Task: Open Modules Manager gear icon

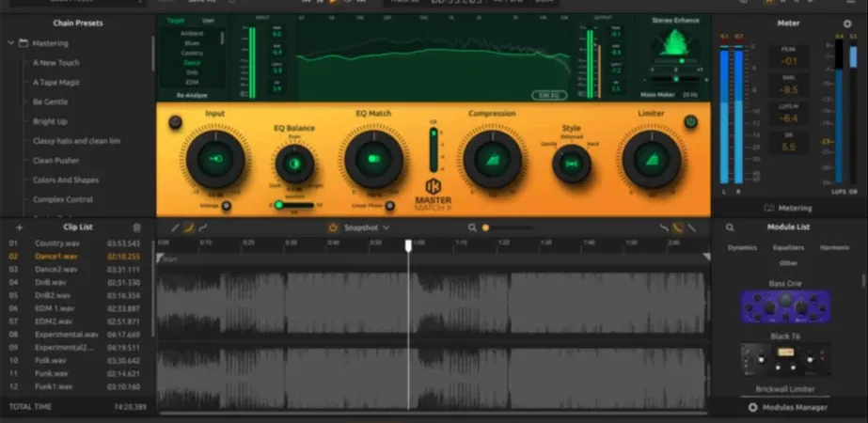Action: [x=752, y=408]
